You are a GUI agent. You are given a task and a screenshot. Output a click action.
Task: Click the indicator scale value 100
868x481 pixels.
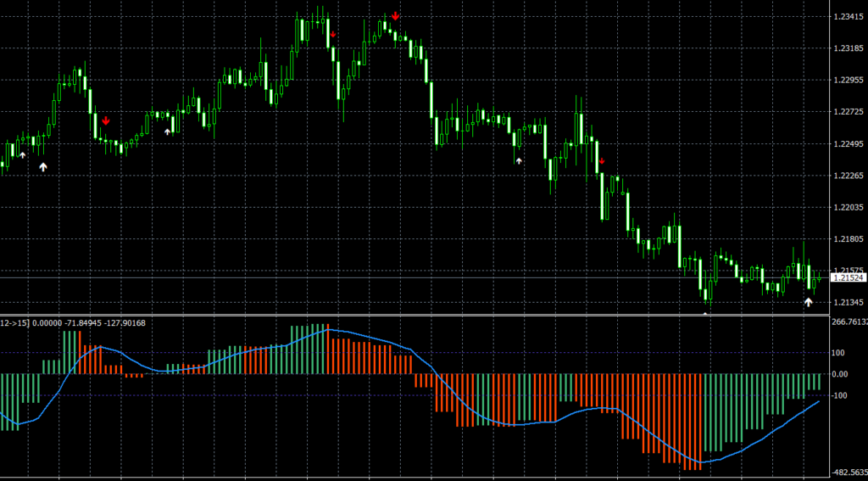pyautogui.click(x=838, y=353)
